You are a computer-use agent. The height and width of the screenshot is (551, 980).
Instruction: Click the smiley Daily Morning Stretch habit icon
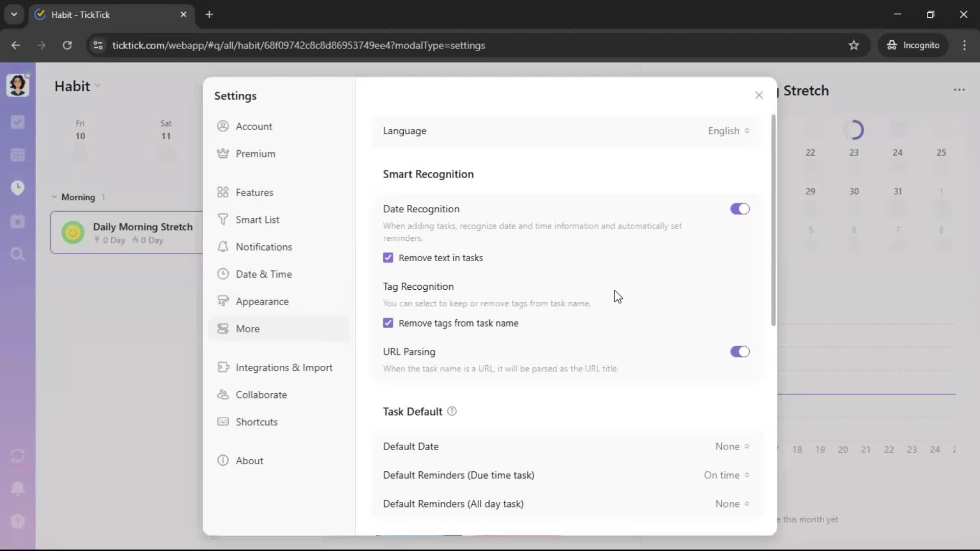click(73, 233)
